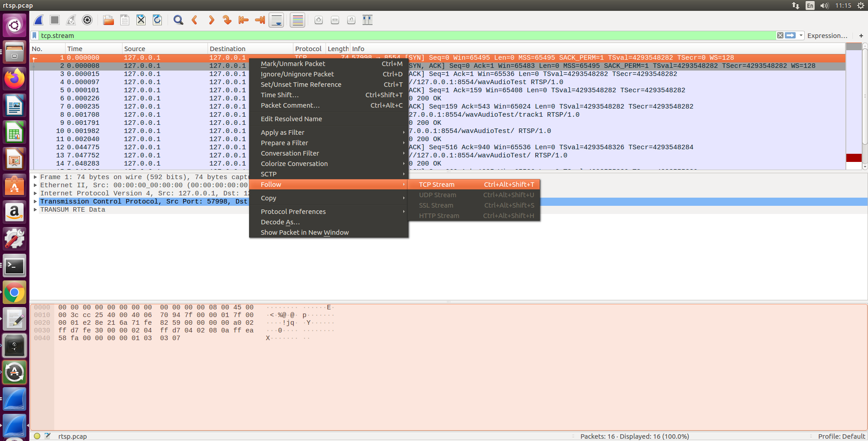868x441 pixels.
Task: Expand TRANSUM RTE Data row
Action: pos(35,209)
